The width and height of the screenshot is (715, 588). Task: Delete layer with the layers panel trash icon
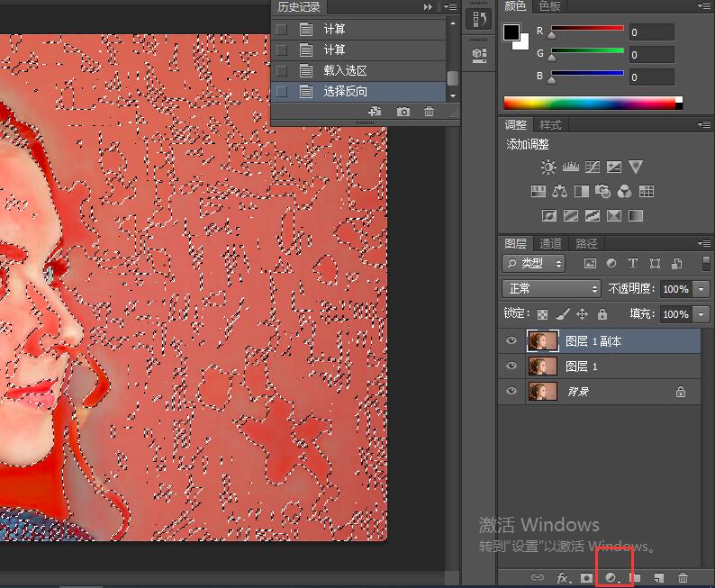click(683, 577)
